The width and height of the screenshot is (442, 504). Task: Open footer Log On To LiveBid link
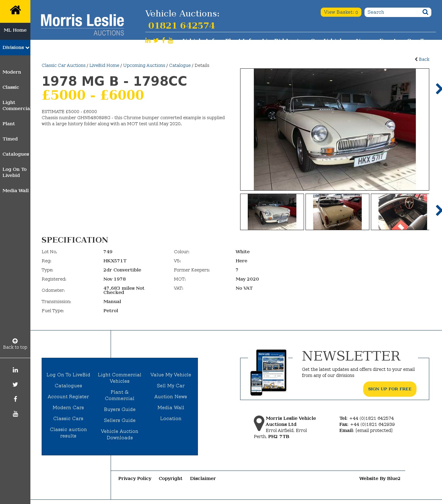(68, 375)
